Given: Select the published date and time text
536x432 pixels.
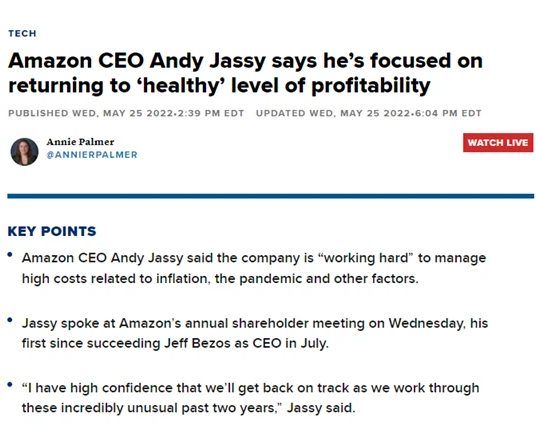Looking at the screenshot, I should point(126,113).
